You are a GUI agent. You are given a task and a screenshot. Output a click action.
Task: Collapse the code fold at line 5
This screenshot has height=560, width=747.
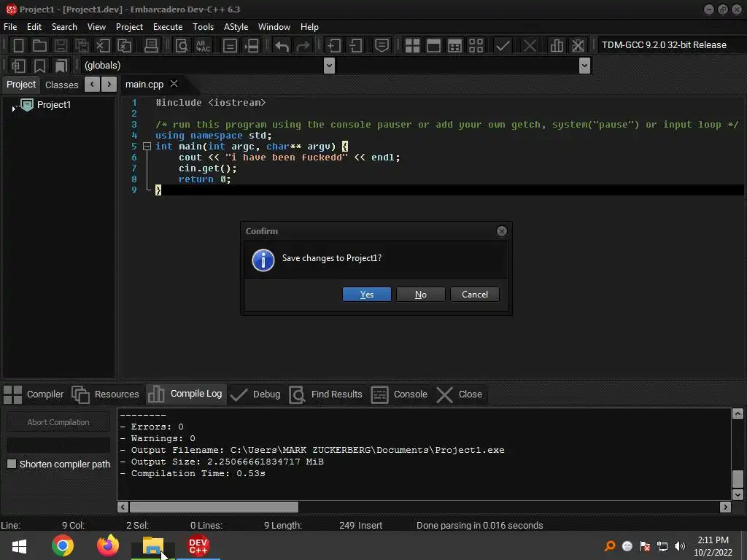(147, 146)
